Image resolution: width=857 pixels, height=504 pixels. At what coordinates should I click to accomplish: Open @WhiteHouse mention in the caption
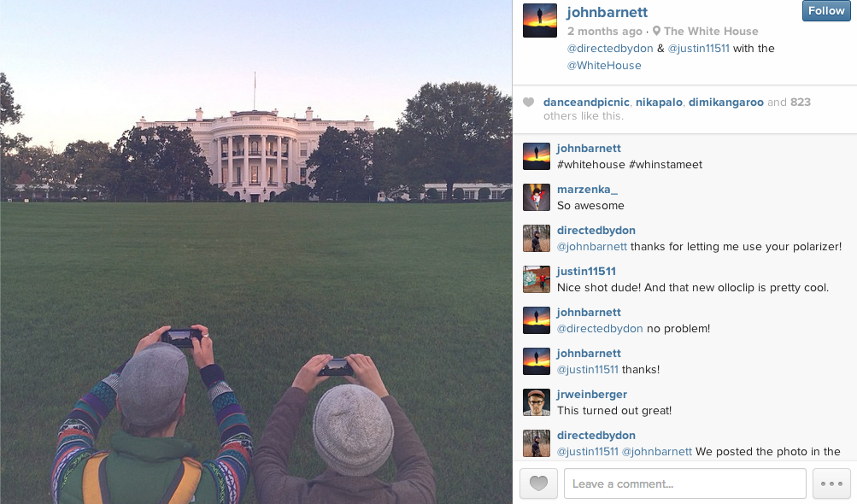tap(604, 65)
